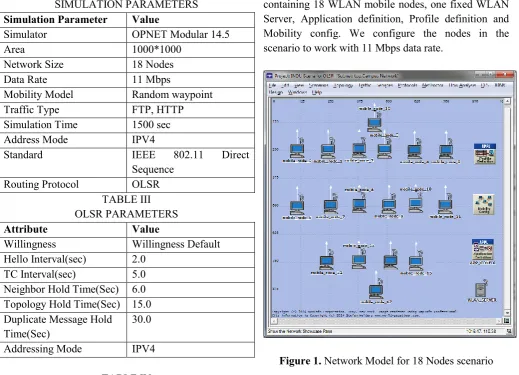Click the 'Addressing Mode' row label

pyautogui.click(x=43, y=349)
